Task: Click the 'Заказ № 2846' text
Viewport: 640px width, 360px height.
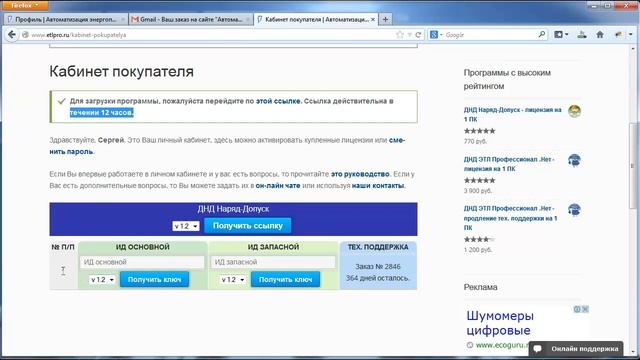Action: click(x=378, y=267)
